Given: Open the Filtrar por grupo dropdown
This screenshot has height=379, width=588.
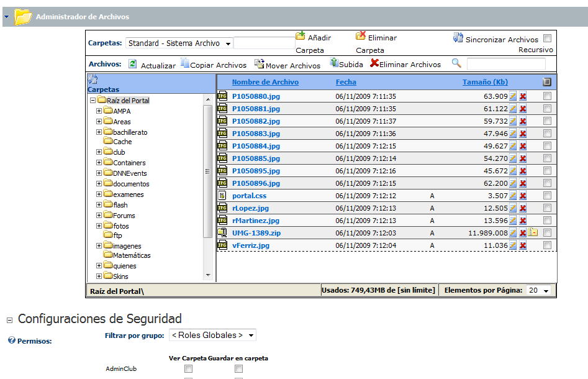Looking at the screenshot, I should (212, 335).
